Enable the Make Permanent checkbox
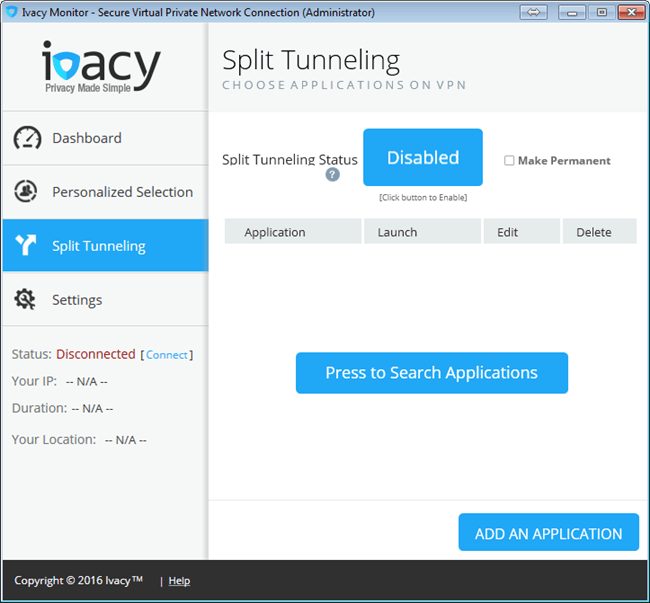This screenshot has height=603, width=650. [509, 160]
